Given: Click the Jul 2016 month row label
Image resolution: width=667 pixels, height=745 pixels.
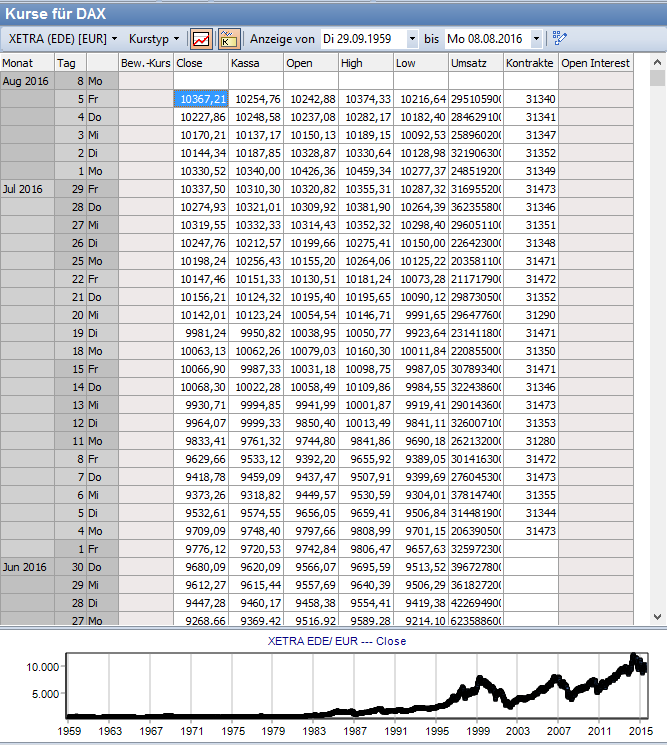Looking at the screenshot, I should click(26, 189).
